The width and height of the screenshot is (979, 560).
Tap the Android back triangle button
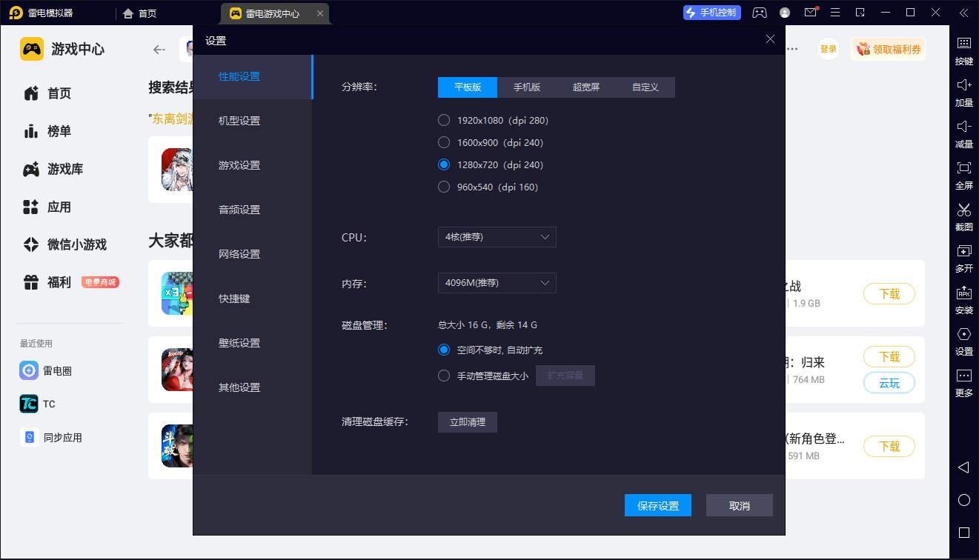[963, 467]
